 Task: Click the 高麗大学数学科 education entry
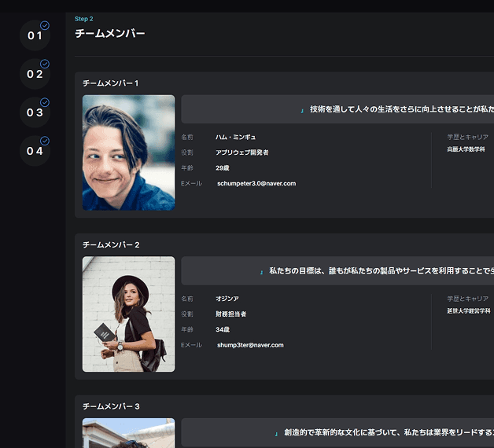pos(466,149)
